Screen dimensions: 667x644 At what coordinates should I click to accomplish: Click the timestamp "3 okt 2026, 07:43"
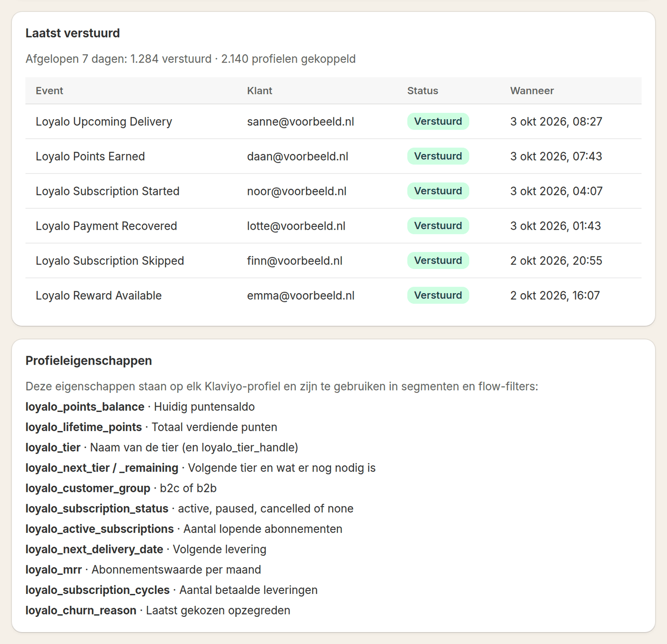(x=556, y=156)
